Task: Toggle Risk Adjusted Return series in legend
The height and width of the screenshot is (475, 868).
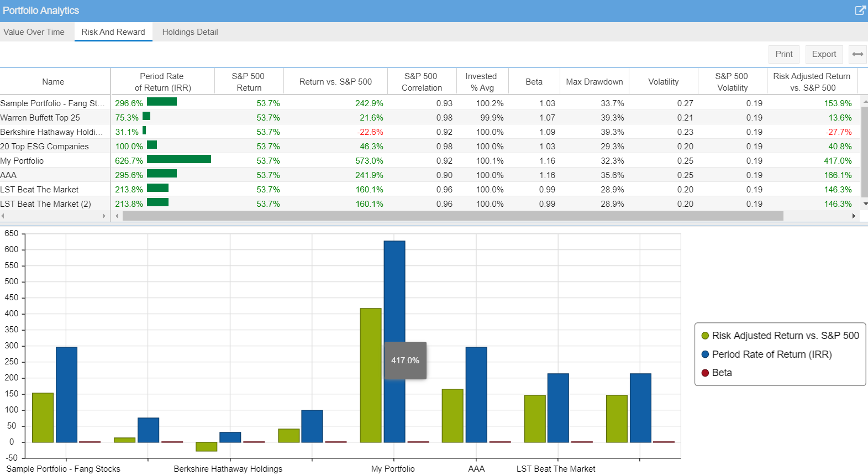Action: coord(780,336)
